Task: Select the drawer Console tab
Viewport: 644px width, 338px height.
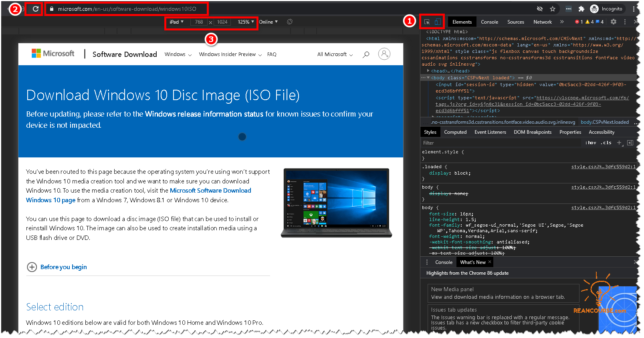Action: pos(444,262)
